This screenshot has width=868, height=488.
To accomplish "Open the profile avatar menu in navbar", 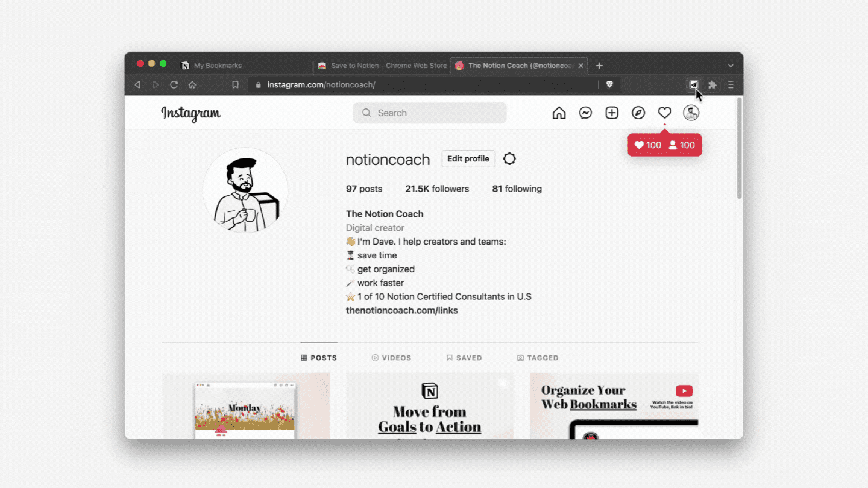I will coord(691,113).
